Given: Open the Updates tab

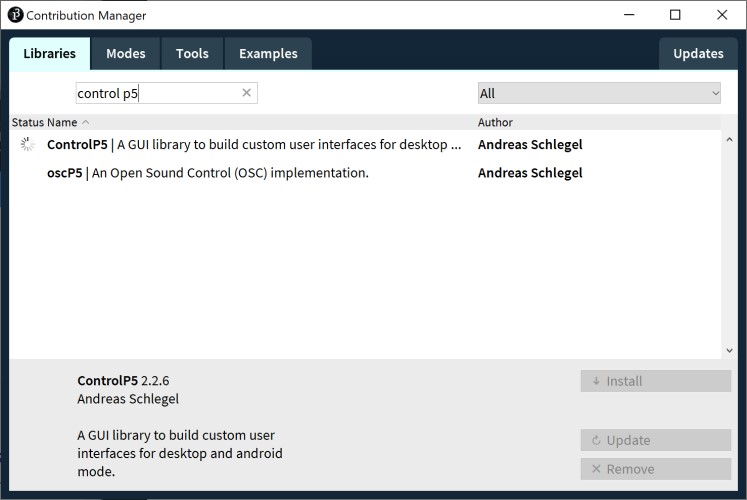Looking at the screenshot, I should [698, 54].
